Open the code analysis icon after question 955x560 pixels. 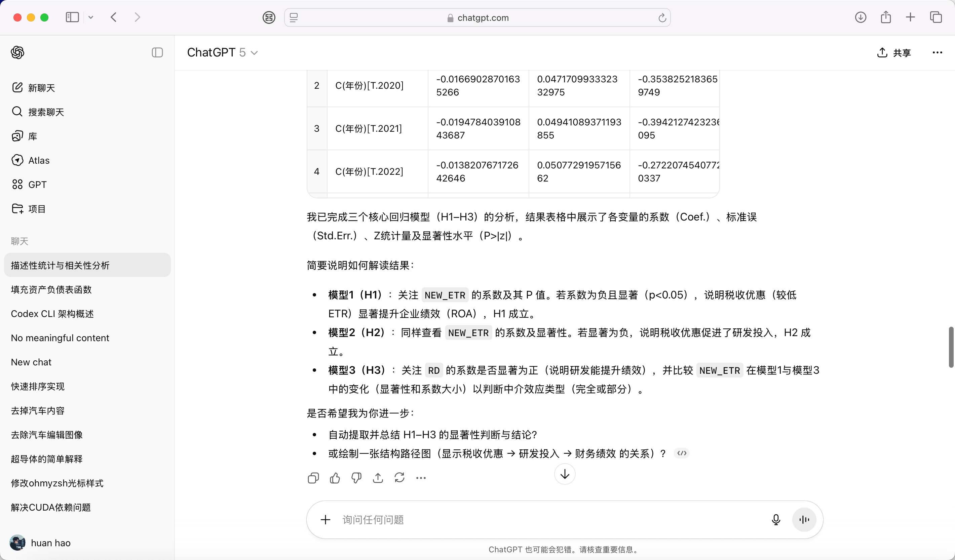(681, 453)
